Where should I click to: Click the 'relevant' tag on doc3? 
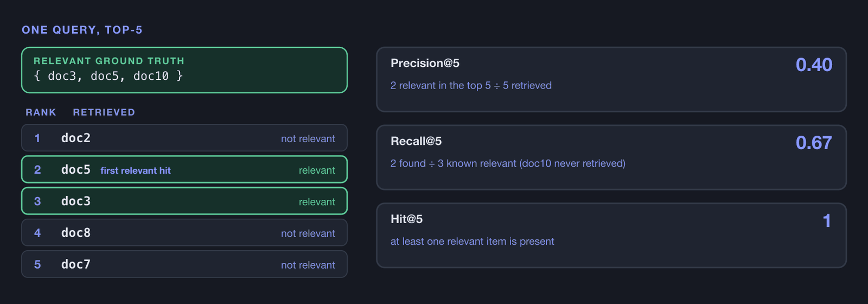coord(317,201)
